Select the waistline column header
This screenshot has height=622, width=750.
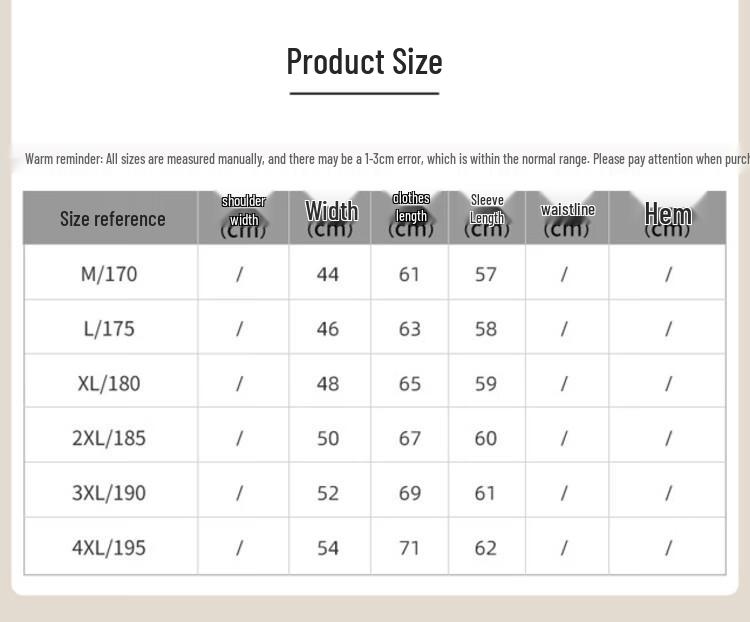[x=567, y=219]
